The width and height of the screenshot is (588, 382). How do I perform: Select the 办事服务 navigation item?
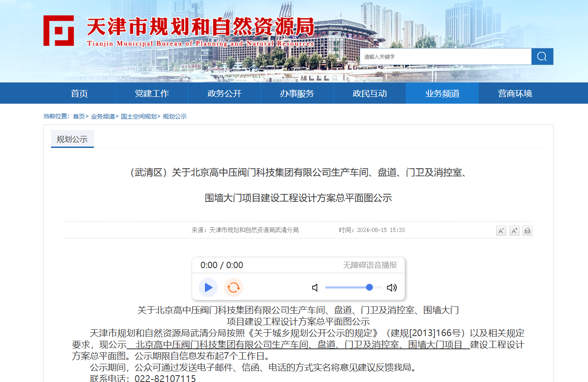point(297,93)
